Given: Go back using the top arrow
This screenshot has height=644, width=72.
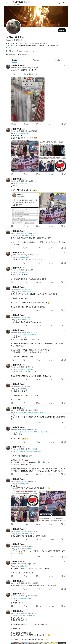Looking at the screenshot, I should [7, 3].
